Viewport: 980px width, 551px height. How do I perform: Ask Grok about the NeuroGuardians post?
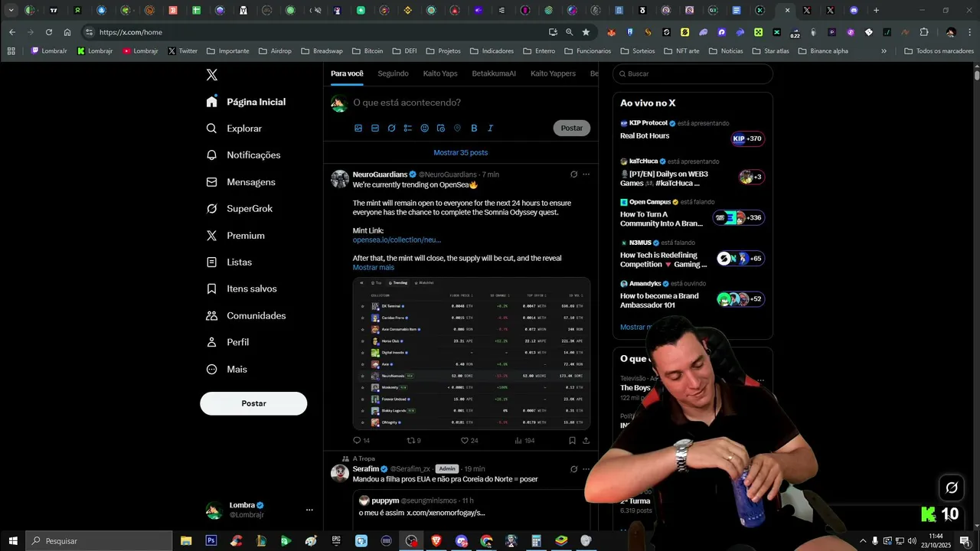tap(573, 174)
